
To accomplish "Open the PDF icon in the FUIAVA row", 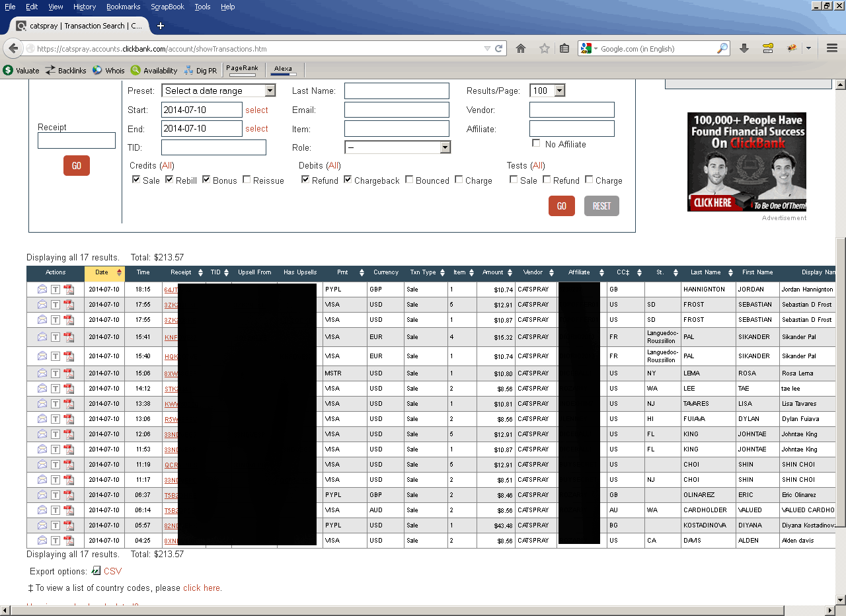I will pos(69,418).
